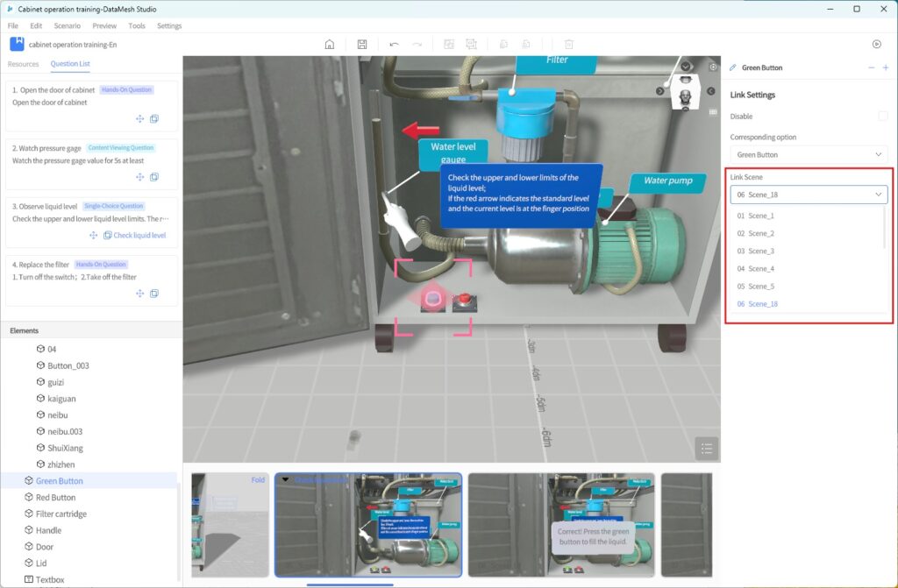Viewport: 898px width, 588px height.
Task: Select the Correct! Press green button scene thumbnail
Action: click(561, 524)
